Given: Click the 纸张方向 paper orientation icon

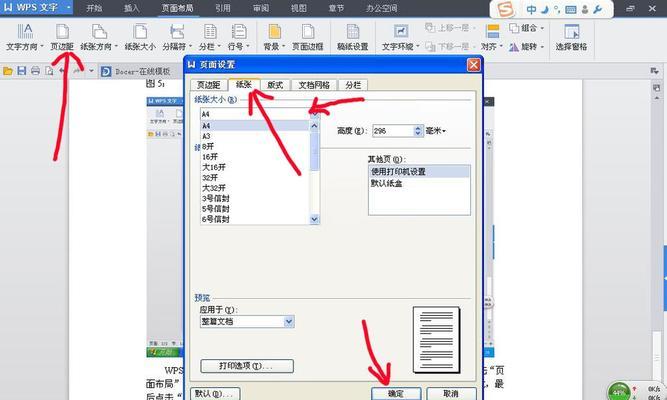Looking at the screenshot, I should click(x=99, y=32).
